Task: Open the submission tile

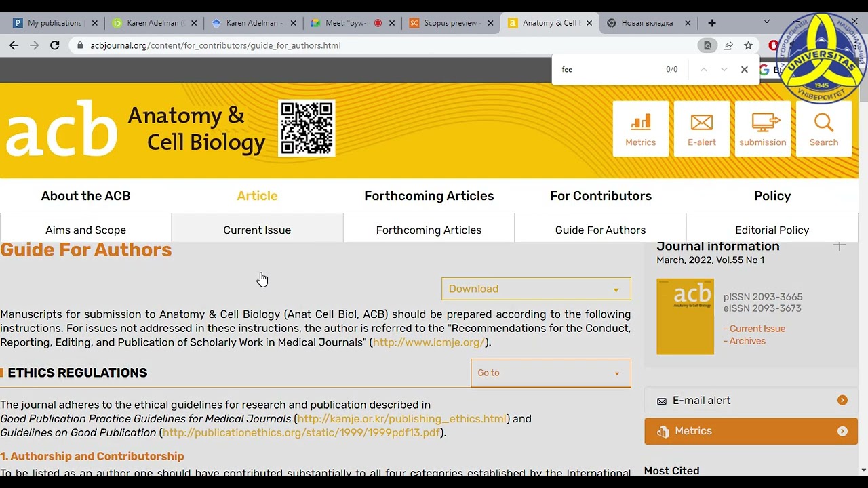Action: click(762, 129)
